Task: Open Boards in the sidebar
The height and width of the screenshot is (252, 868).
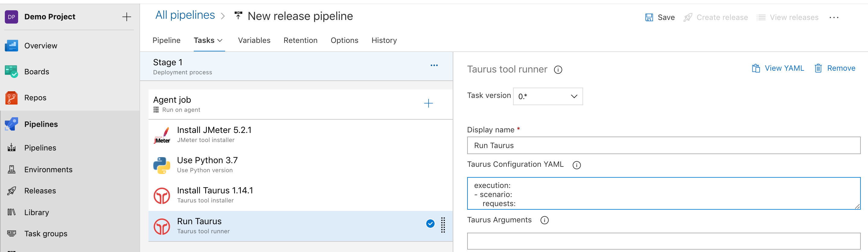Action: [x=37, y=72]
